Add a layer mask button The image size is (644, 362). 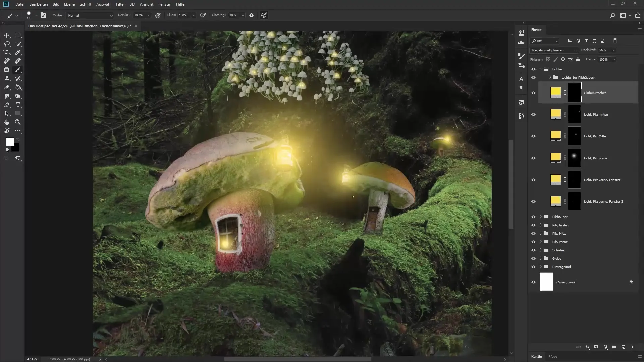tap(596, 347)
